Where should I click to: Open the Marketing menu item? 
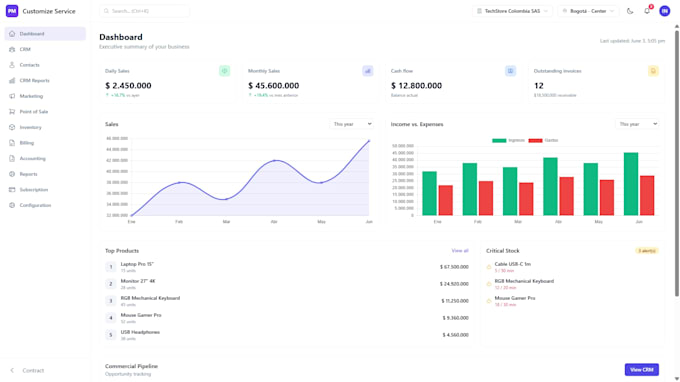tap(45, 96)
